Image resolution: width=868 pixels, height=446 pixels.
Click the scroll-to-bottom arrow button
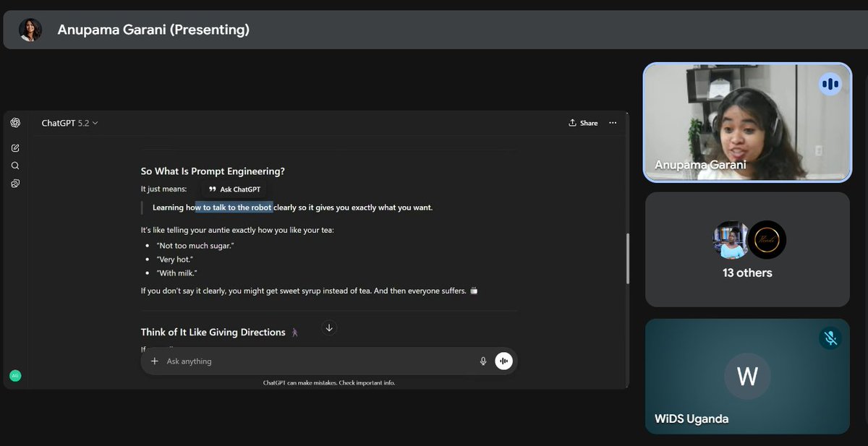pos(329,327)
